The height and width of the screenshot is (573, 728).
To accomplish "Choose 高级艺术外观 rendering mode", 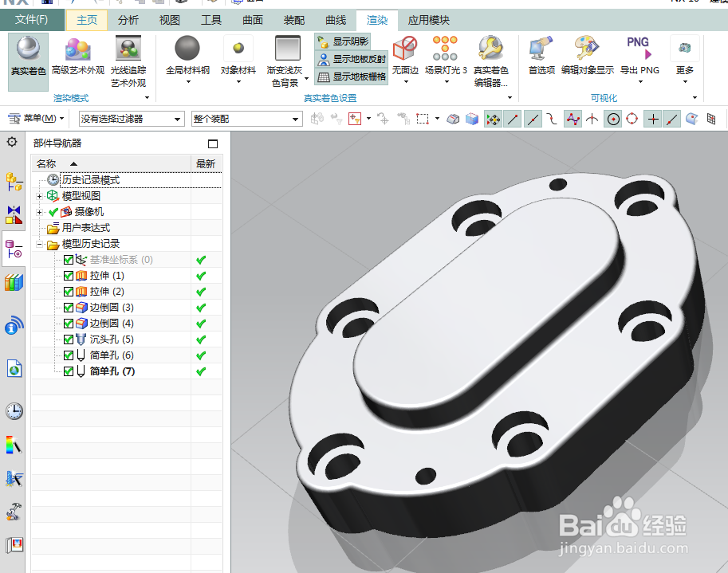I will 78,56.
